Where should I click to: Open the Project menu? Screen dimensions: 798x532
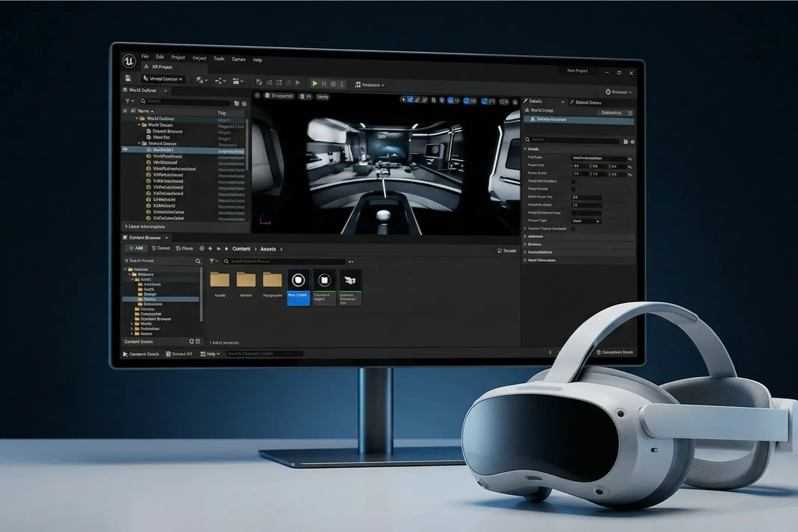178,57
